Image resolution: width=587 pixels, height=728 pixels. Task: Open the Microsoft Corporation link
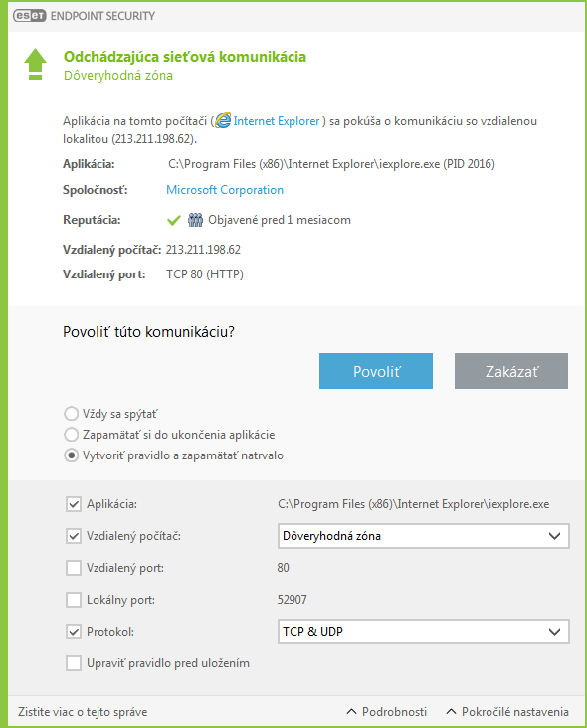click(225, 190)
